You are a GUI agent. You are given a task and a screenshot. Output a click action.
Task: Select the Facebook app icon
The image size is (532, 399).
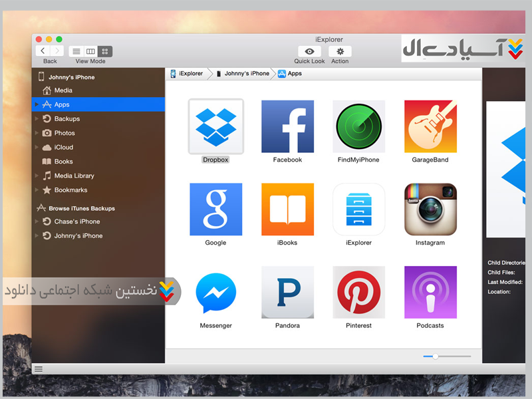(x=287, y=126)
